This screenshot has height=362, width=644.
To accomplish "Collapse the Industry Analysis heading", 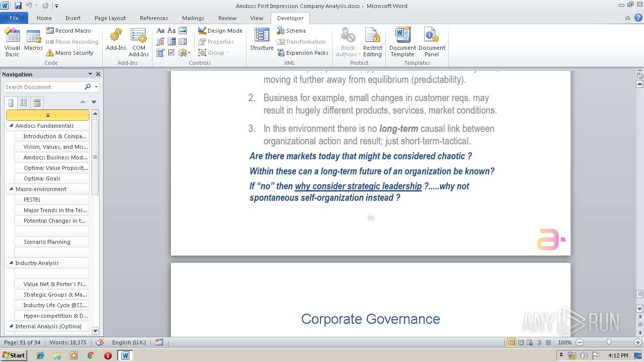I will tap(12, 263).
